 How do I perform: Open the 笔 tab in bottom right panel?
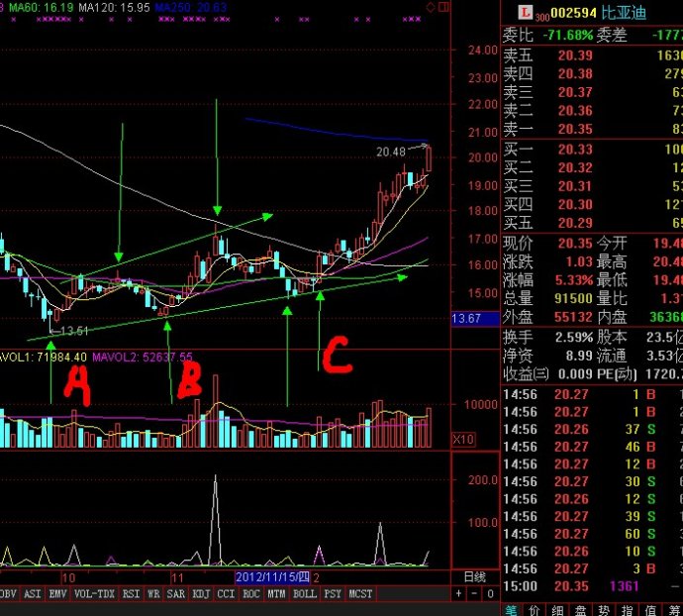[512, 610]
